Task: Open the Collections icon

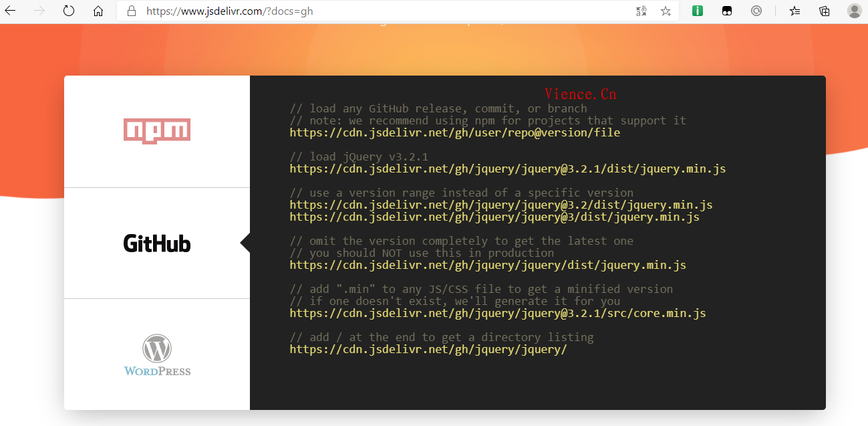Action: 825,11
